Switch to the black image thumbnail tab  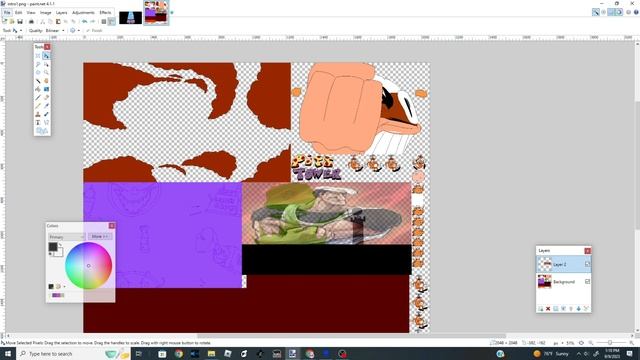click(x=131, y=18)
